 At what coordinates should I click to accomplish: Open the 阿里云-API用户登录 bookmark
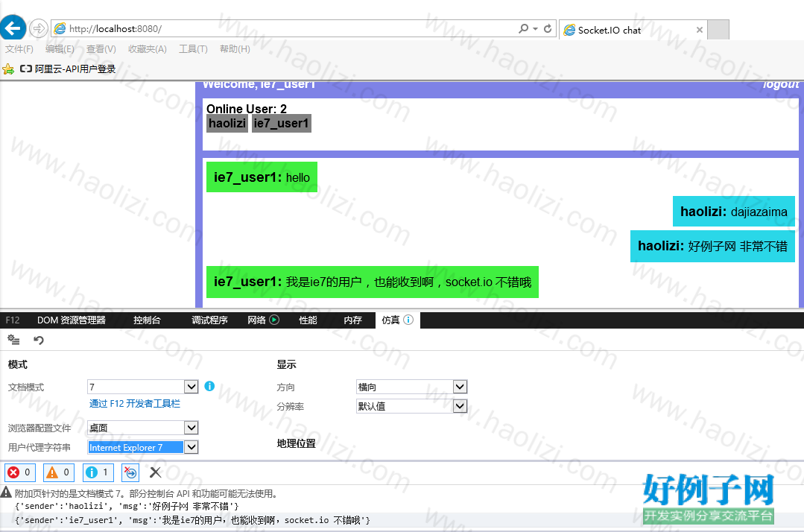click(68, 69)
